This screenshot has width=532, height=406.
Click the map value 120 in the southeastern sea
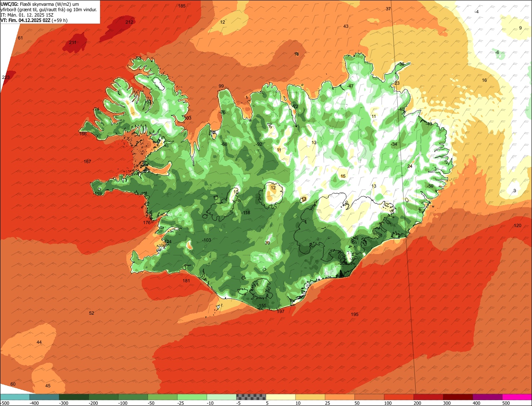517,225
